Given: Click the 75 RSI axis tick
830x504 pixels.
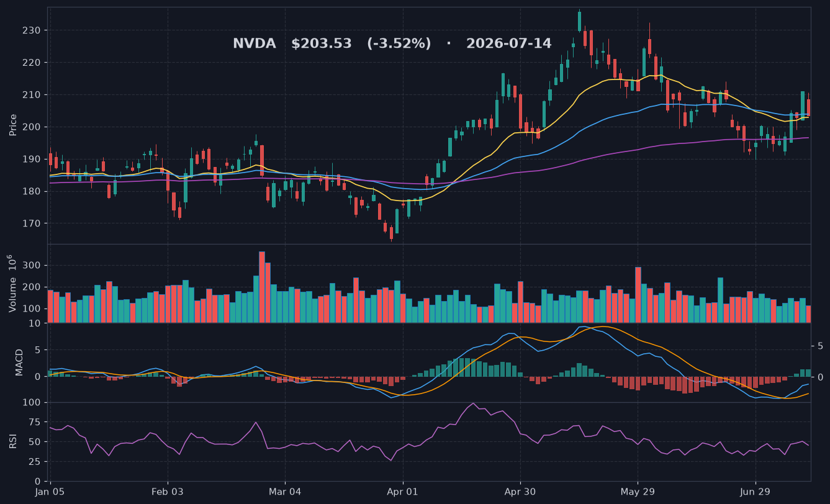Looking at the screenshot, I should pyautogui.click(x=35, y=422).
